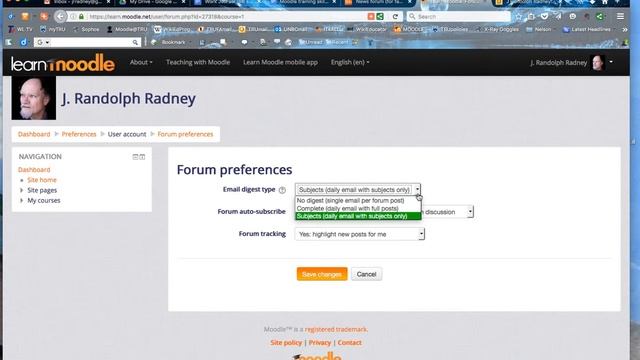Go to Preferences in the breadcrumb
The width and height of the screenshot is (640, 360).
tap(79, 134)
